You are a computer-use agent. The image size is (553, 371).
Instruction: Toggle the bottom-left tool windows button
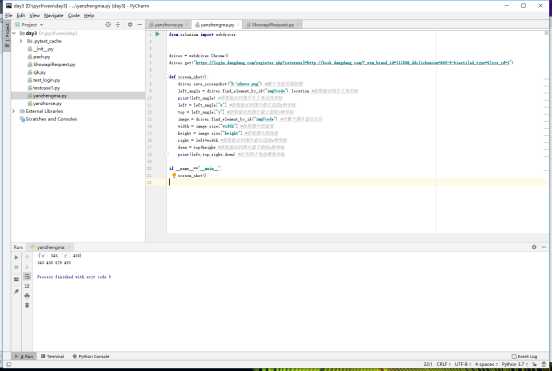point(8,364)
